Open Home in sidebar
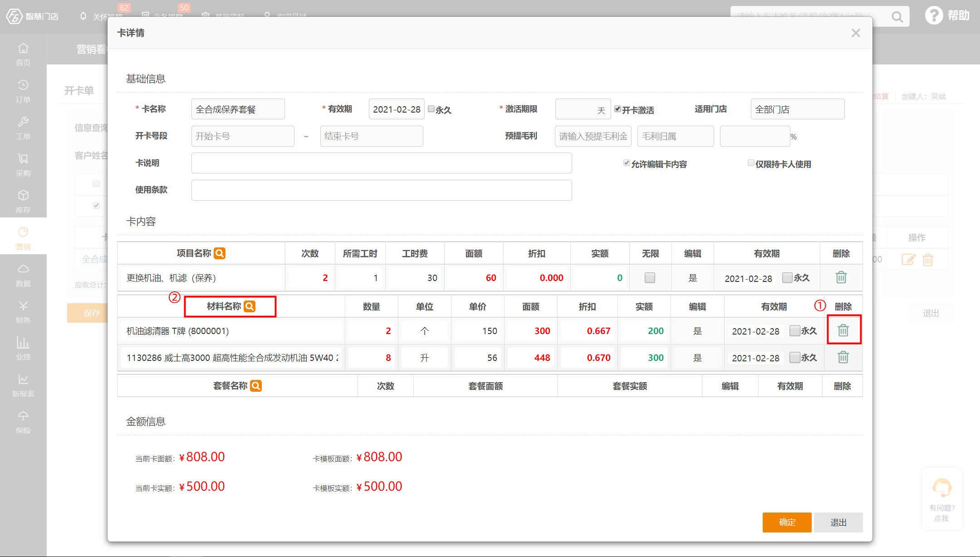980x557 pixels. pyautogui.click(x=23, y=54)
